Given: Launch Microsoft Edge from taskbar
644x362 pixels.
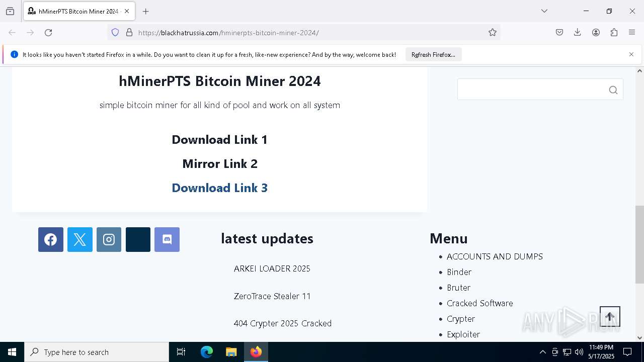Looking at the screenshot, I should click(207, 352).
